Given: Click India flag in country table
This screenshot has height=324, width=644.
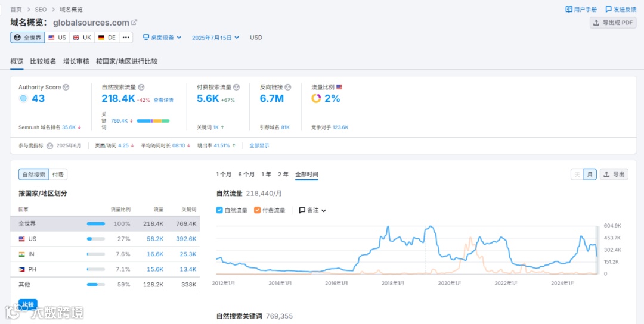Looking at the screenshot, I should pyautogui.click(x=22, y=254).
